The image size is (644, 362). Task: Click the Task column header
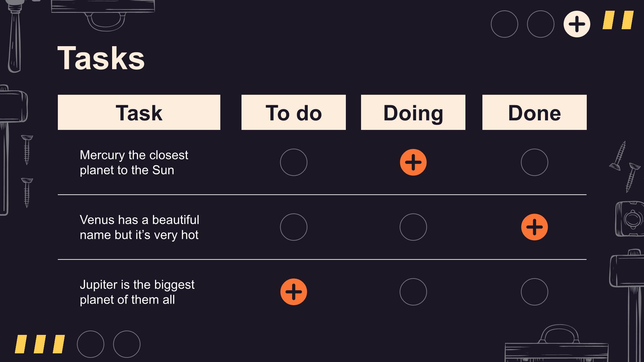coord(139,112)
